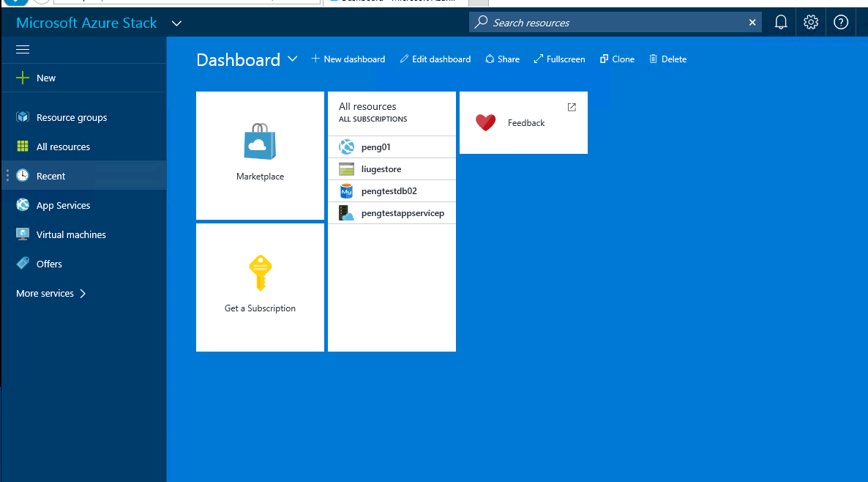Screen dimensions: 868x482
Task: Focus the Search resources field
Action: (x=615, y=23)
